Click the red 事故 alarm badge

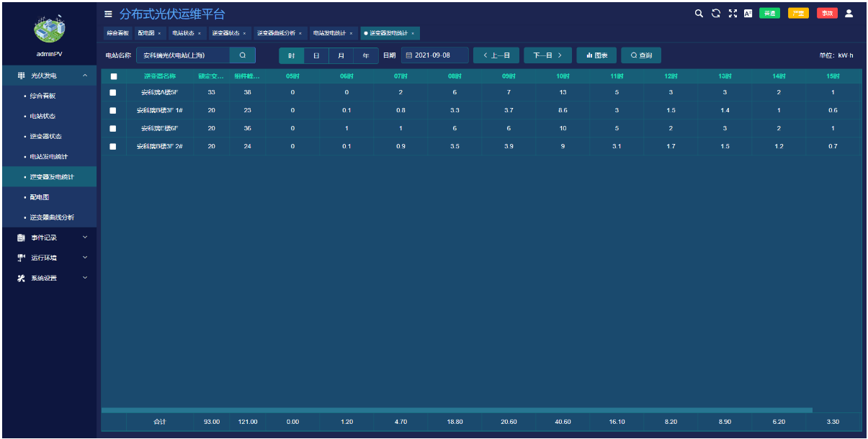pos(827,13)
